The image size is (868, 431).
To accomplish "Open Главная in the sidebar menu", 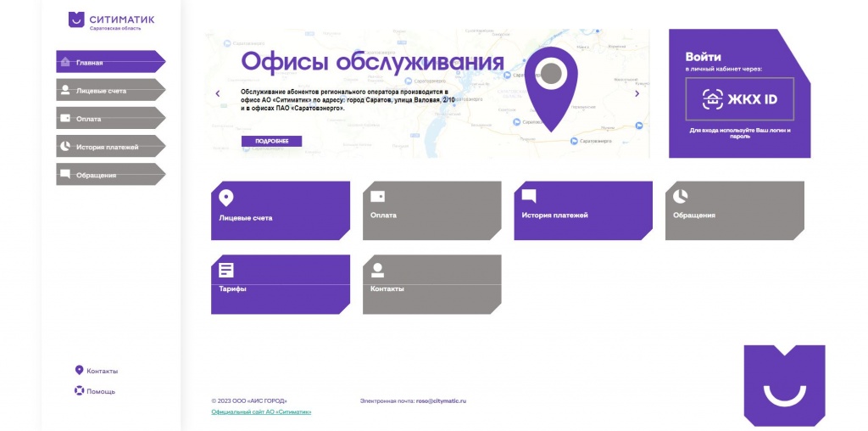I will pos(108,62).
